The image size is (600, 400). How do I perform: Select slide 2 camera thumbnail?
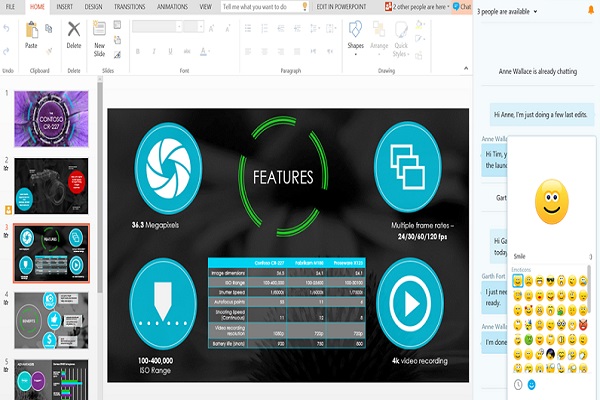tap(51, 186)
